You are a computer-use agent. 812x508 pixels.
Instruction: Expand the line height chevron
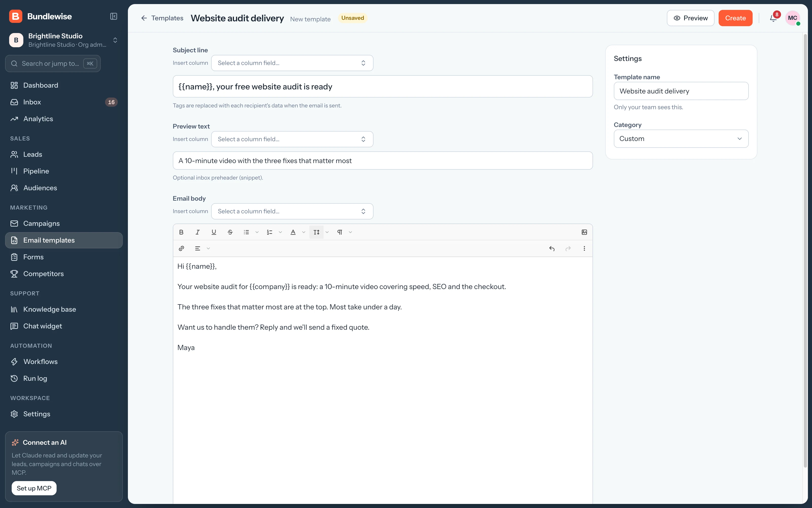coord(327,232)
